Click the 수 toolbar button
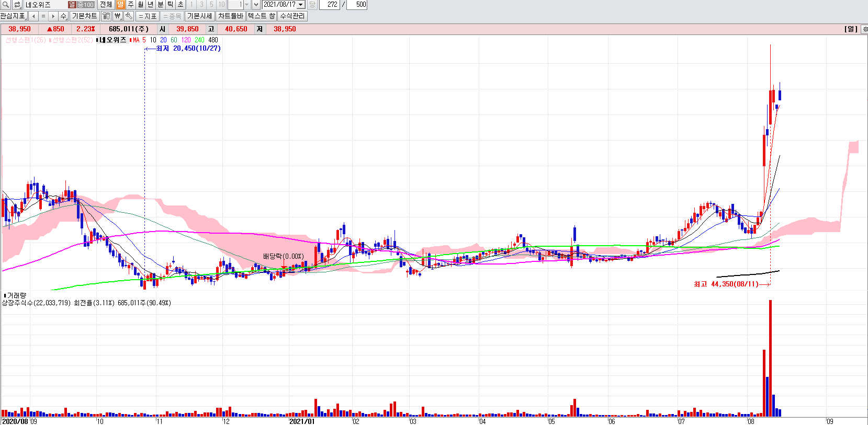 63,16
